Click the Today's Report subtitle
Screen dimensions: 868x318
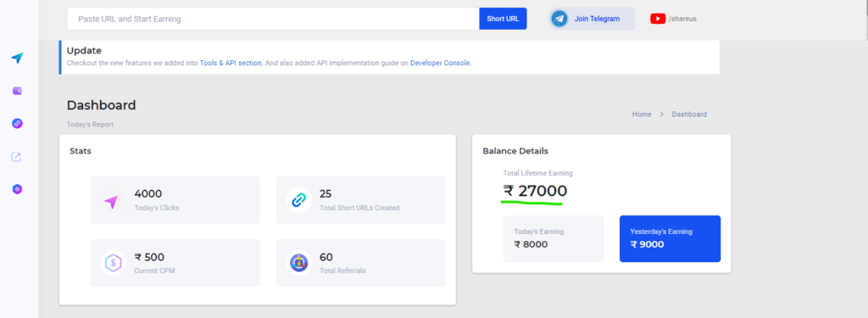click(x=90, y=125)
